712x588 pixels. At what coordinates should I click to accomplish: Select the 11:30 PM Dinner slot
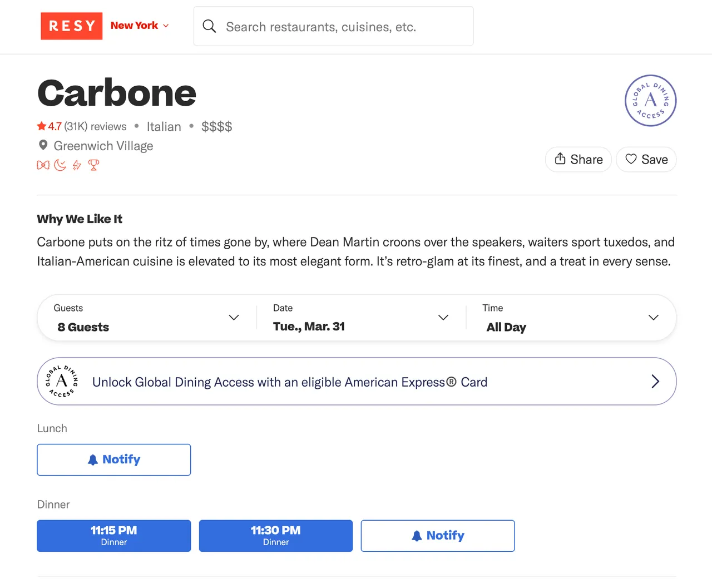point(275,536)
